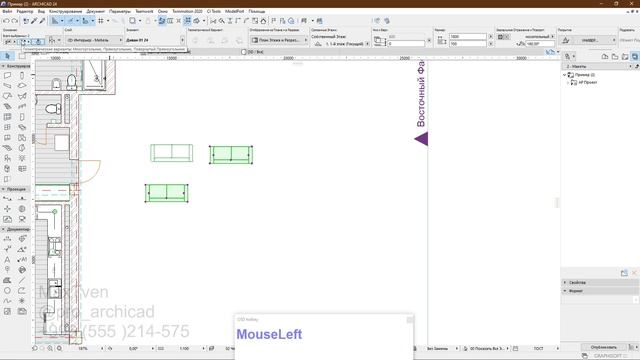Open element dropdown arrow next to Диван 01 24
The height and width of the screenshot is (360, 640).
pos(182,40)
